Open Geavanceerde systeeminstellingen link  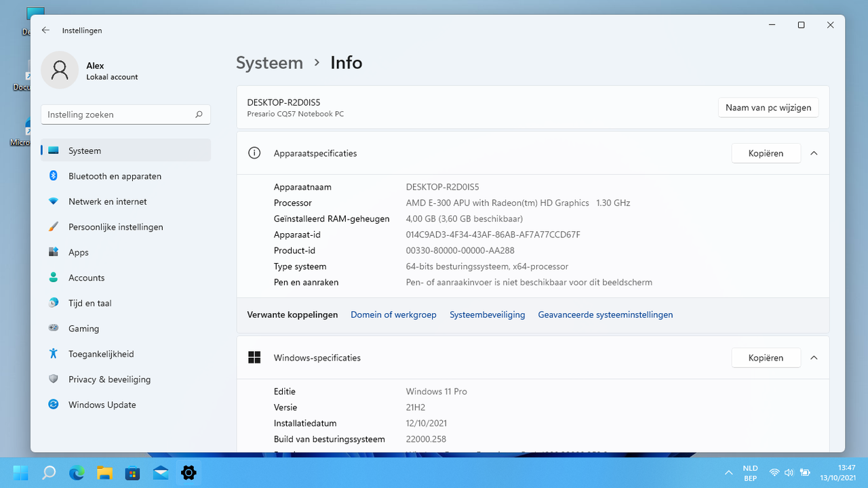[x=606, y=314]
